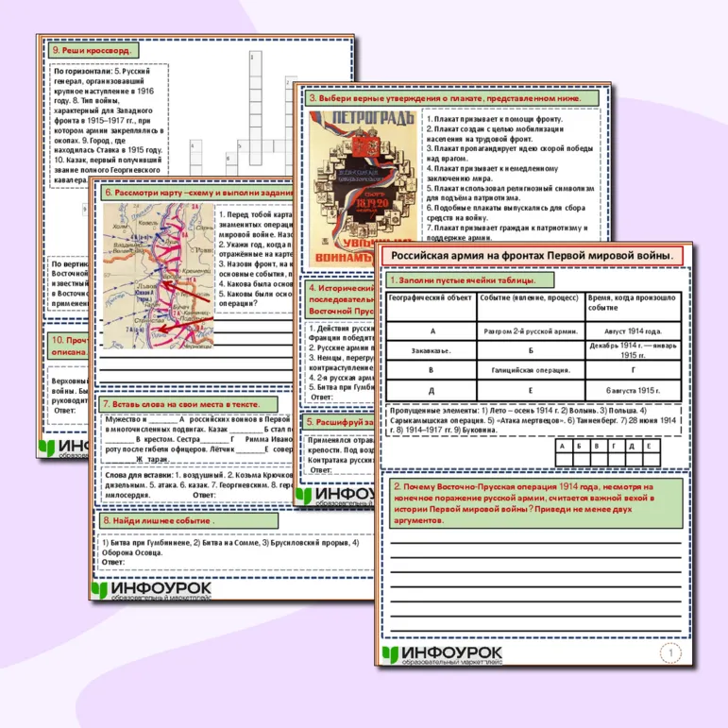Click task 8 find the odd event heading
The image size is (728, 728).
pyautogui.click(x=189, y=520)
